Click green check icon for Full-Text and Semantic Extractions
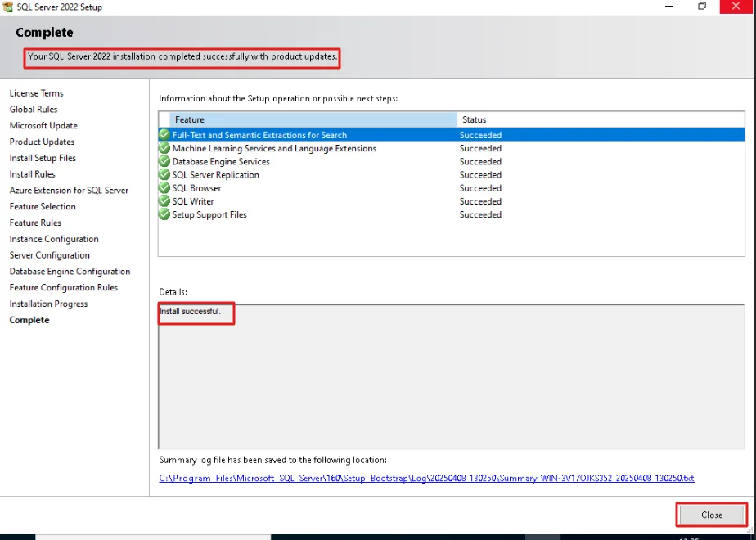Screen dimensions: 756x540 (x=164, y=134)
